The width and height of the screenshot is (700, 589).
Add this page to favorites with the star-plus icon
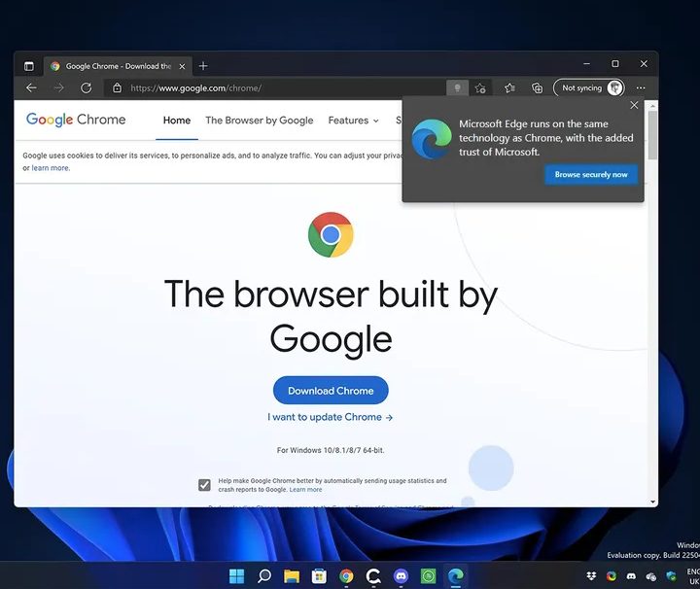(480, 87)
